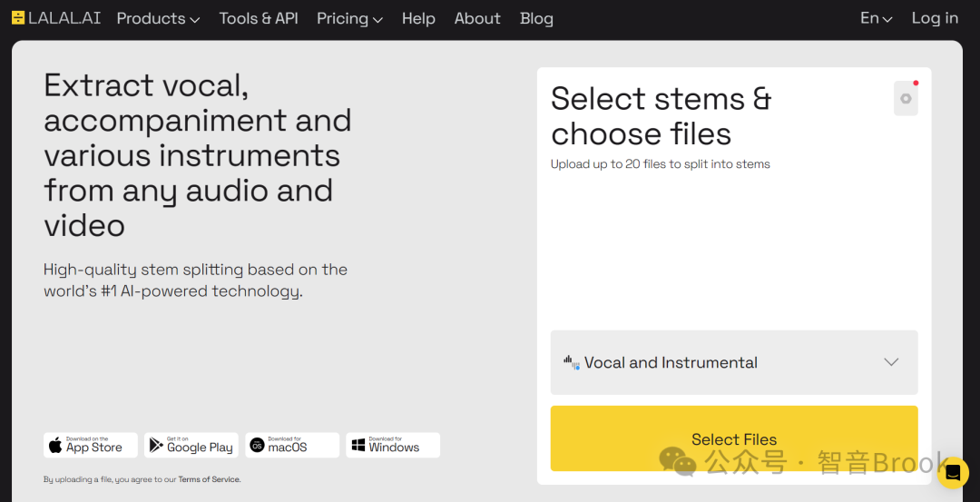Click 'Upload up to 20 files' text
Viewport: 980px width, 502px height.
click(660, 164)
